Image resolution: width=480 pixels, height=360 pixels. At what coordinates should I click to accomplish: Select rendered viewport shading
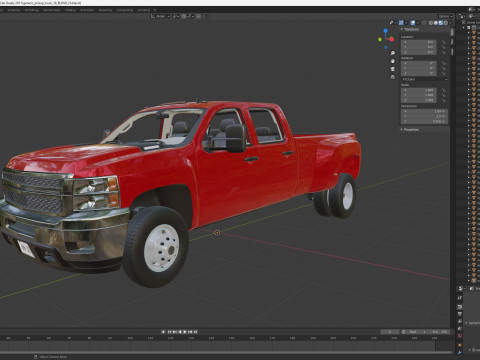[x=446, y=23]
